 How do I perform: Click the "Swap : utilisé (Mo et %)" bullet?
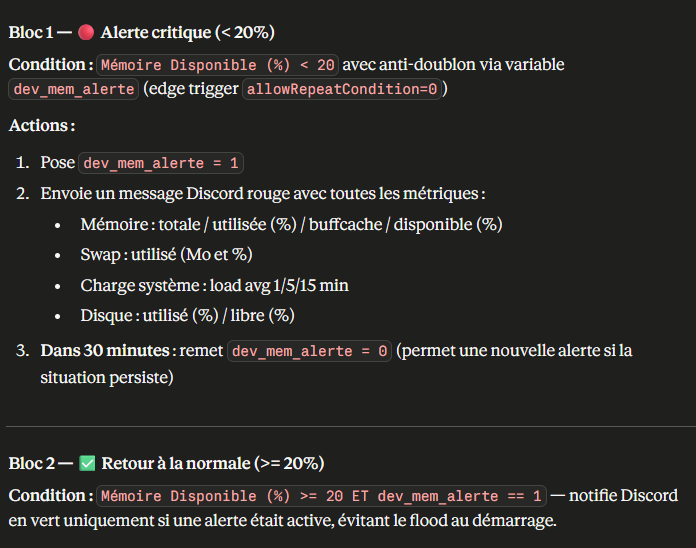pos(166,254)
